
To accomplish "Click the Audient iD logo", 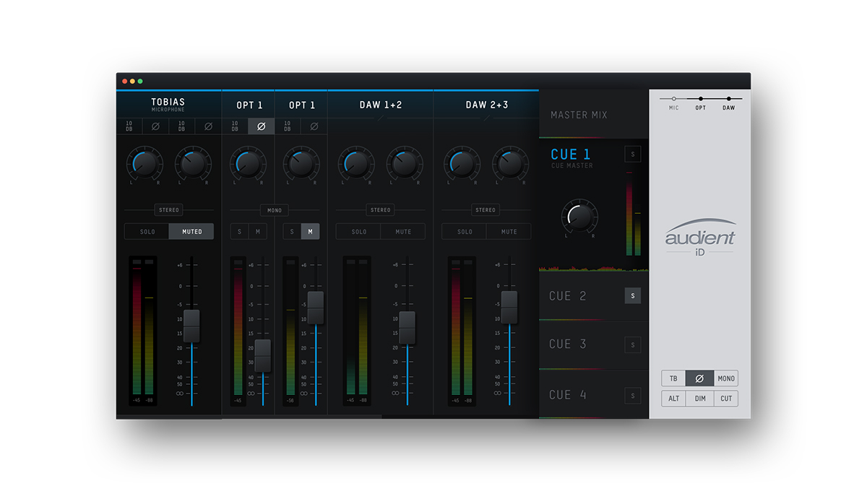I will coord(699,237).
